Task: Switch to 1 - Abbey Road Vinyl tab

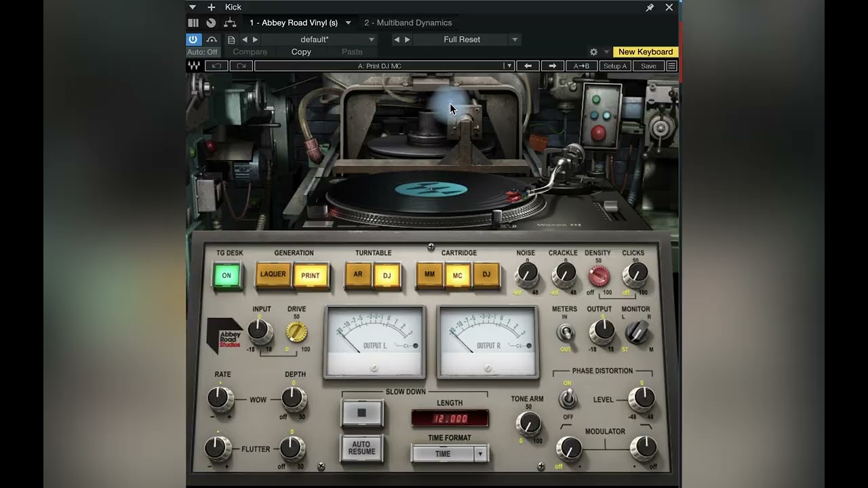Action: coord(294,22)
